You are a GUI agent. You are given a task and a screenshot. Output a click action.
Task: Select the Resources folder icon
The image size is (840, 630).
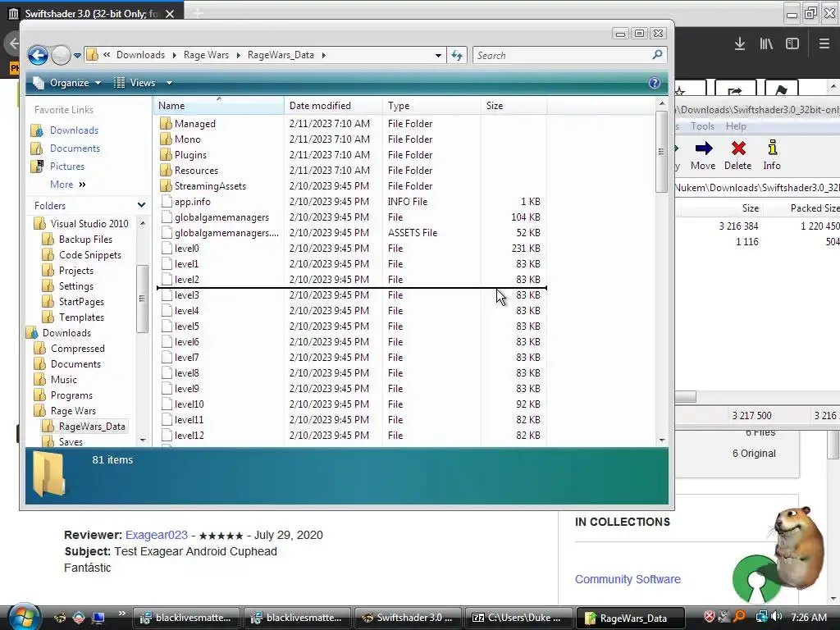point(166,170)
